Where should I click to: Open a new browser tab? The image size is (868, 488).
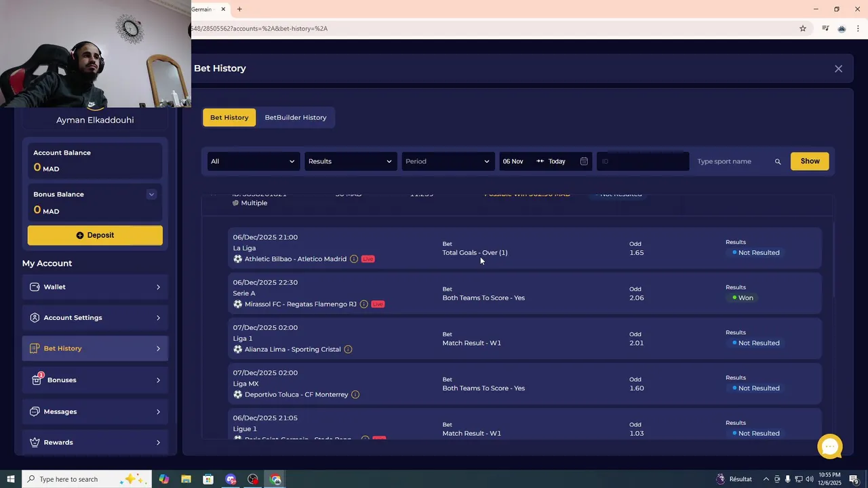point(239,9)
